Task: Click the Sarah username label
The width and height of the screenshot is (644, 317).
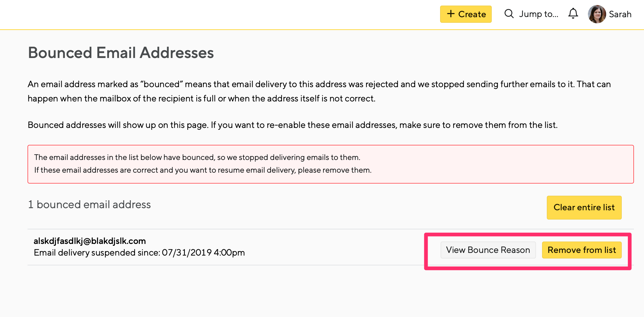Action: point(620,14)
